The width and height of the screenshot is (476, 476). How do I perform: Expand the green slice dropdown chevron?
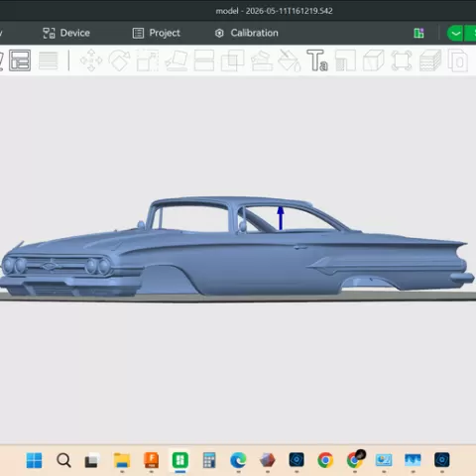pos(455,33)
